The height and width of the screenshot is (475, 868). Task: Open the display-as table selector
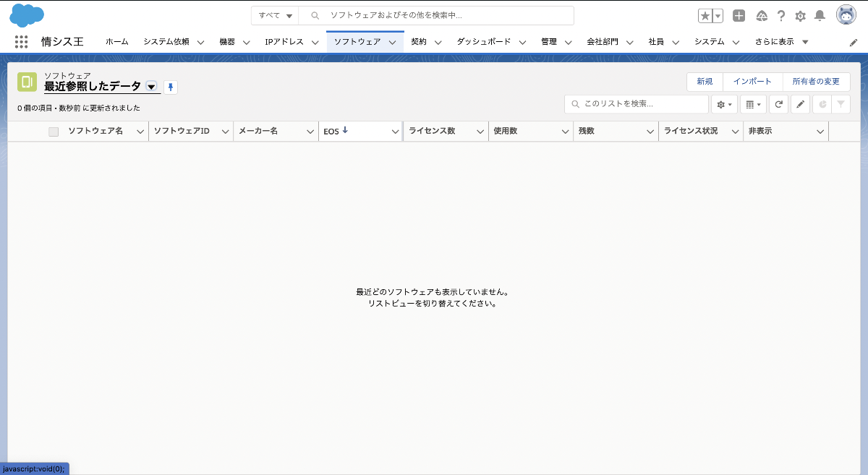point(753,104)
